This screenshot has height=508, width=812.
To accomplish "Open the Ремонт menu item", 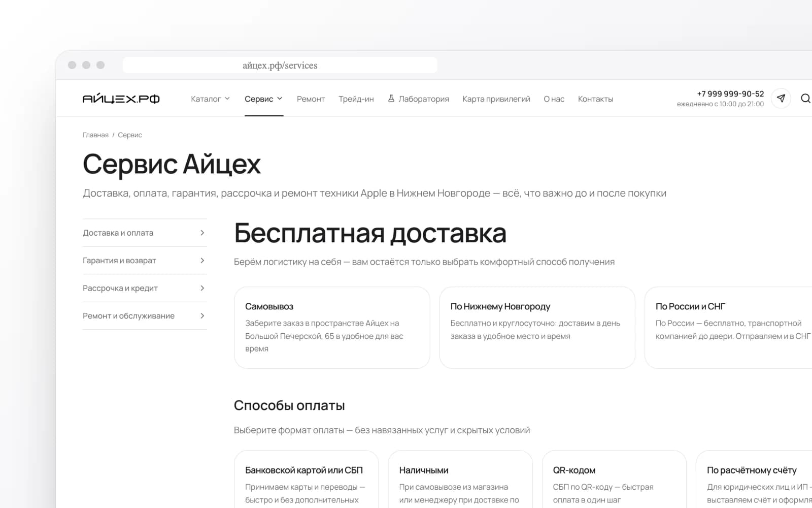I will point(311,99).
